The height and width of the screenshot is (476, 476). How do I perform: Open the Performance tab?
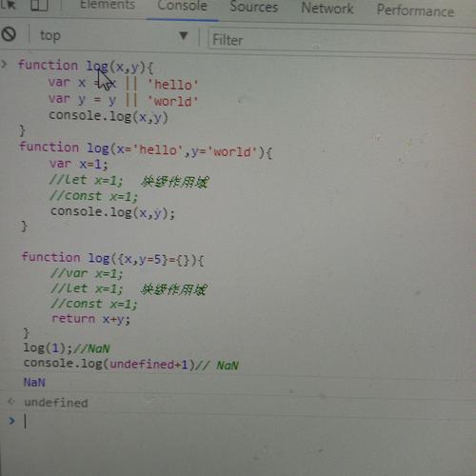tap(415, 11)
